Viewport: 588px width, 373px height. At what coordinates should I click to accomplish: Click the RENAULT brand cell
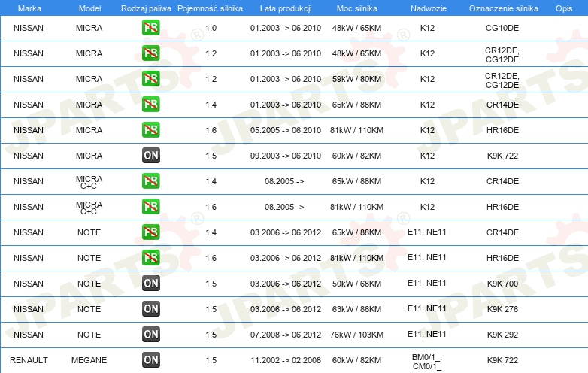[x=29, y=360]
